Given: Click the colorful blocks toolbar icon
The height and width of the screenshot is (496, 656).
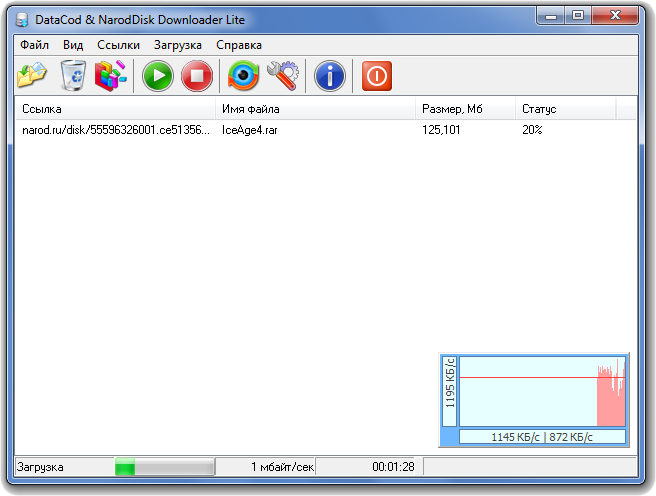Looking at the screenshot, I should [x=110, y=76].
